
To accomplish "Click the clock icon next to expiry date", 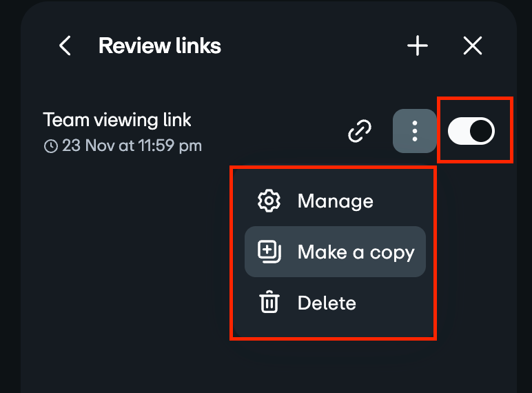I will [50, 146].
